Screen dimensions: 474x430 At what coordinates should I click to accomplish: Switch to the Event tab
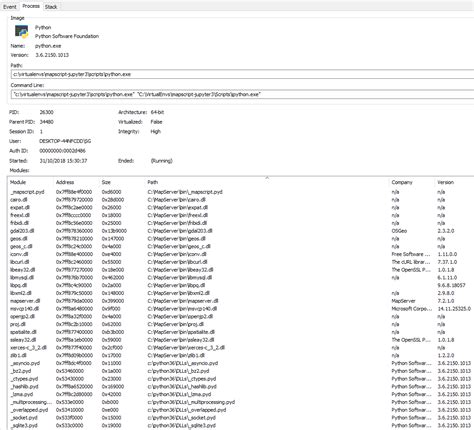10,7
